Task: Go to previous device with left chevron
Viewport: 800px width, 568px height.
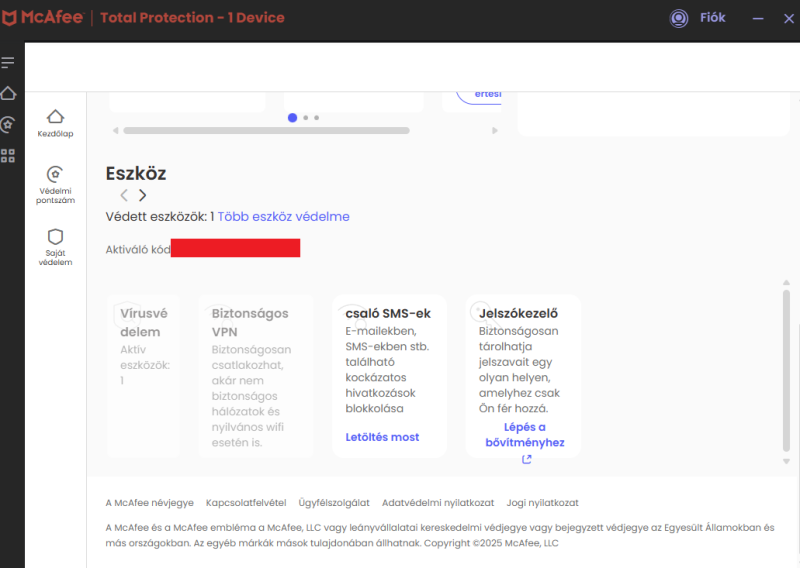Action: pos(124,195)
